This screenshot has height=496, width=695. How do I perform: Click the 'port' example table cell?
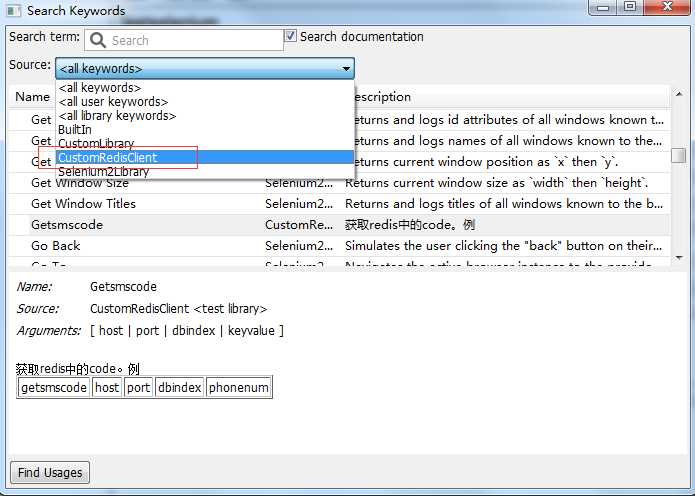click(x=138, y=387)
